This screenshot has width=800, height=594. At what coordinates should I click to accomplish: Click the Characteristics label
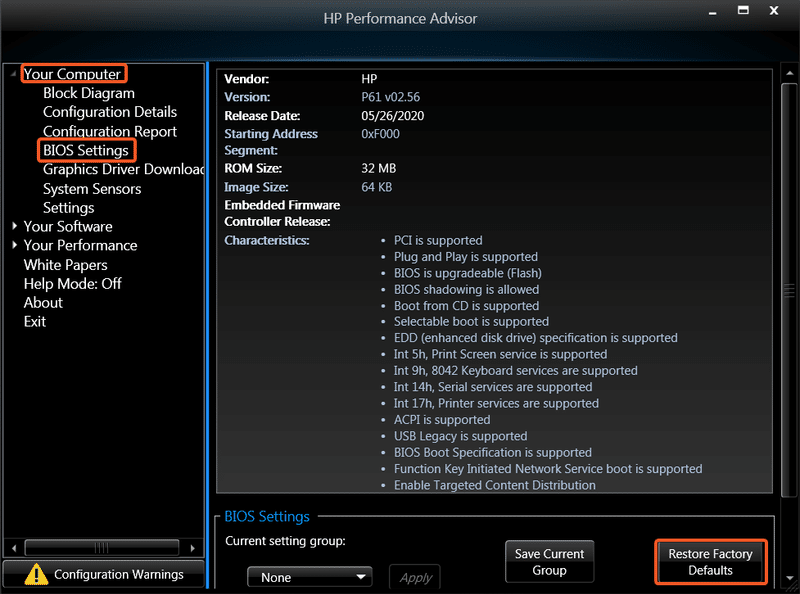[267, 240]
